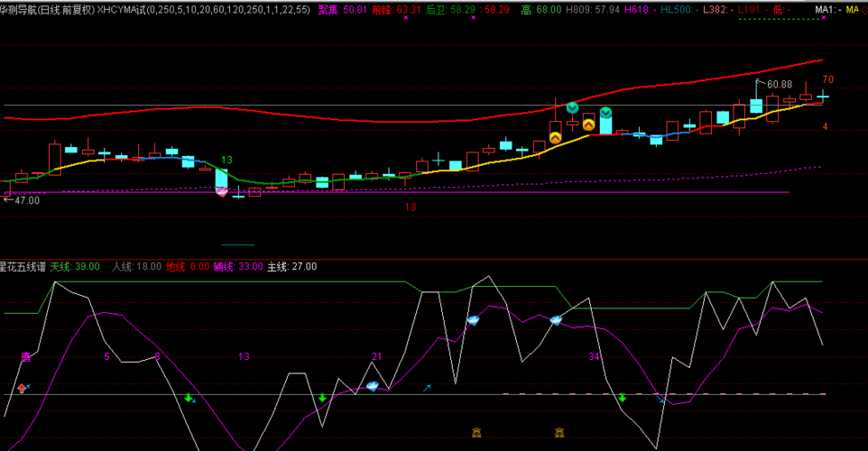Click the teal down-arrow circle above the cyan candle
The height and width of the screenshot is (451, 868).
pyautogui.click(x=605, y=113)
